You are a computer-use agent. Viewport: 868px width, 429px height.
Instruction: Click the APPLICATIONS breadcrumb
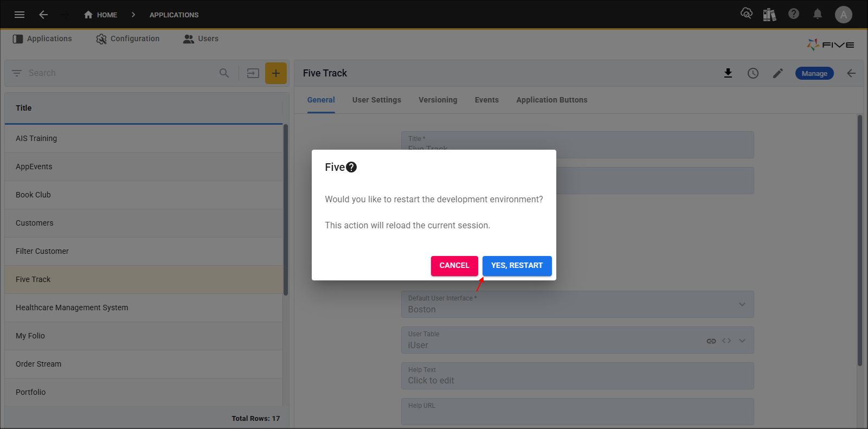coord(174,15)
